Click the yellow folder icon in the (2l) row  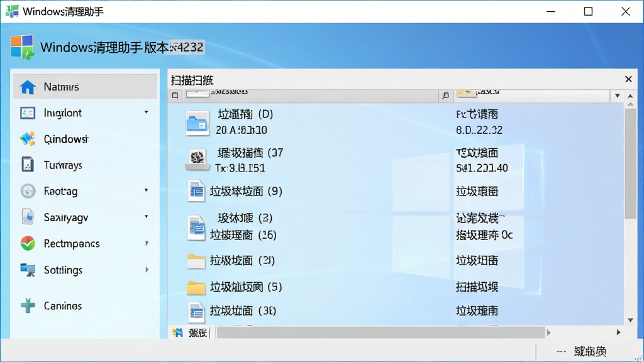tap(196, 261)
